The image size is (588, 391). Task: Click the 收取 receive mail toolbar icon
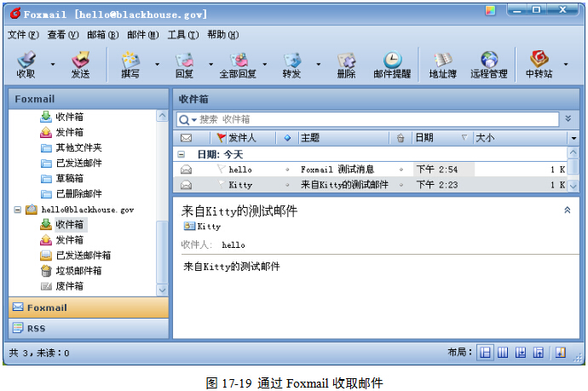(26, 64)
